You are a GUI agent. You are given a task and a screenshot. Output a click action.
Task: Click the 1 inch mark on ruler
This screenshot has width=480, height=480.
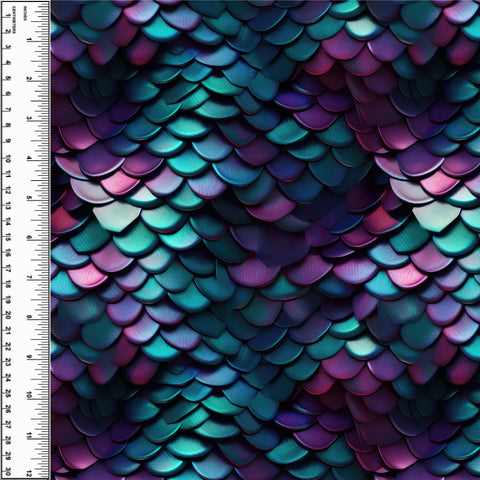[x=29, y=40]
